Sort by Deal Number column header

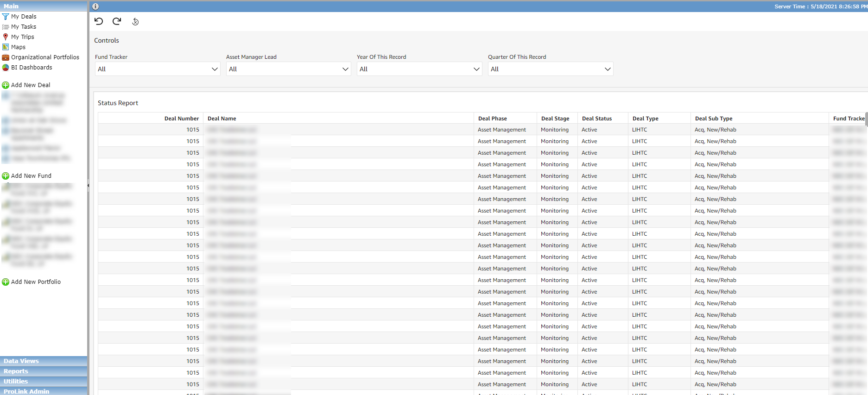point(182,119)
